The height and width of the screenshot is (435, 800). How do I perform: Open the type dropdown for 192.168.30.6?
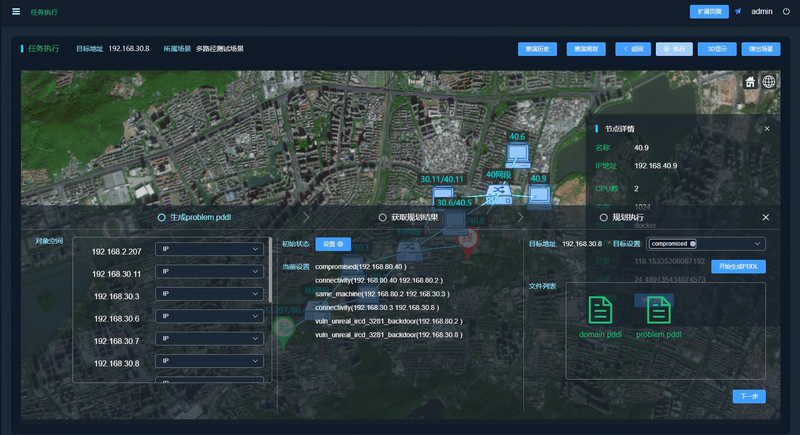209,316
